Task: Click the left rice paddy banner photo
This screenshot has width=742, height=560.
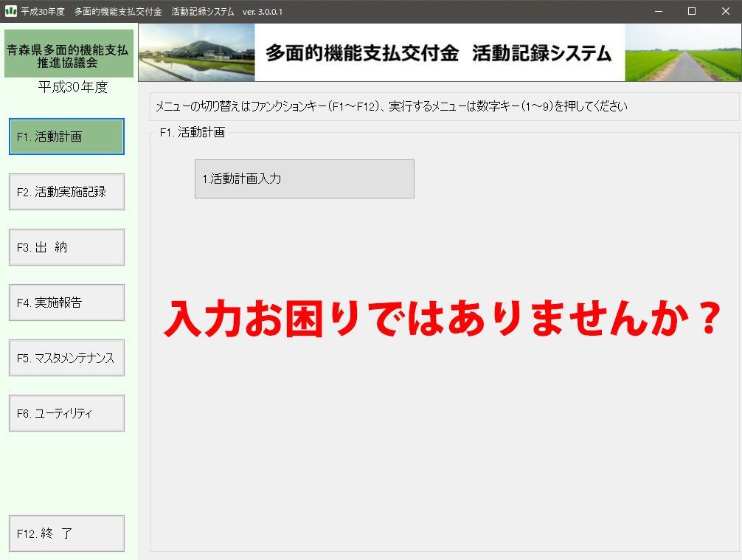Action: [x=194, y=52]
